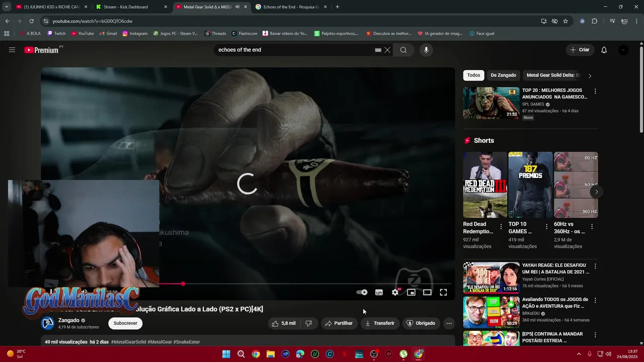Enter fullscreen video mode
This screenshot has width=644, height=362.
[443, 292]
